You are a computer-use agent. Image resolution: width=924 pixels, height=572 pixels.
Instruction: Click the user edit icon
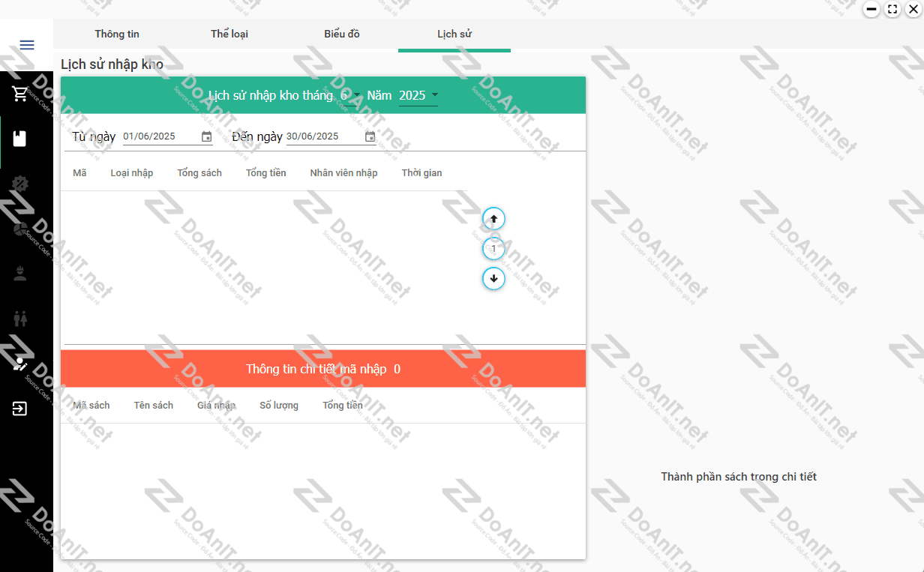pyautogui.click(x=20, y=364)
